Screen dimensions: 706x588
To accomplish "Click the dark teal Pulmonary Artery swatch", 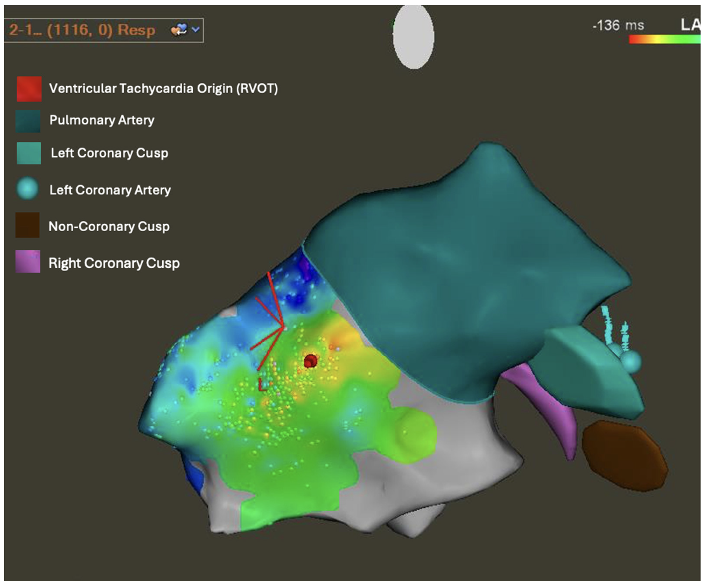I will tap(28, 121).
